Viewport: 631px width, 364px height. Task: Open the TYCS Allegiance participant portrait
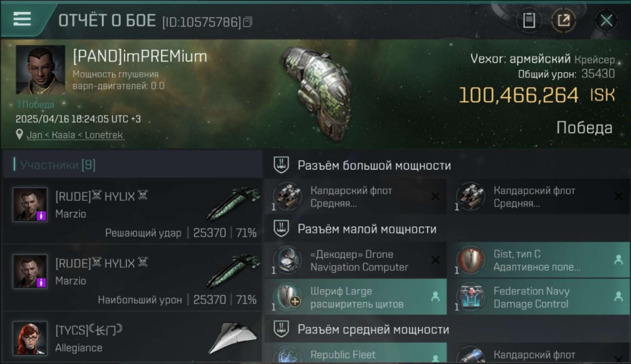(30, 338)
